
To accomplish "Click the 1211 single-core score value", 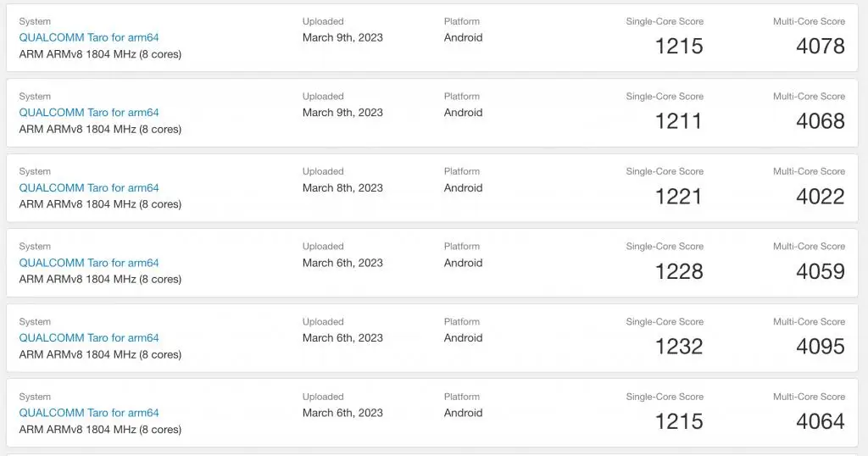I will click(679, 121).
